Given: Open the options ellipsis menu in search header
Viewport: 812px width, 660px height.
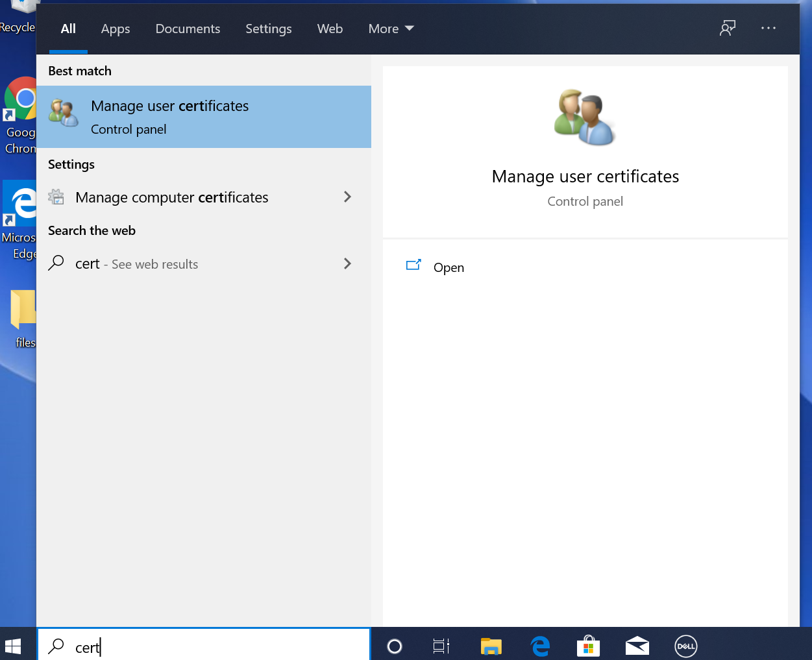Looking at the screenshot, I should click(769, 29).
